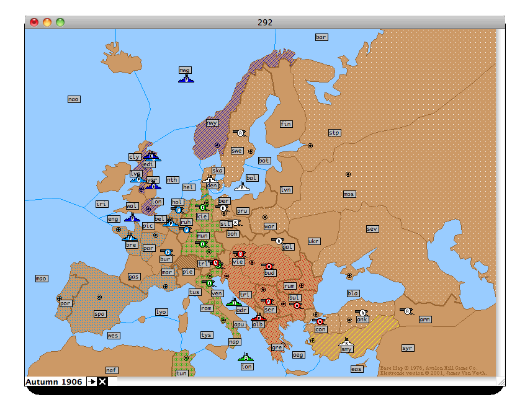The image size is (530, 420).
Task: Click the mos province label
Action: [349, 194]
